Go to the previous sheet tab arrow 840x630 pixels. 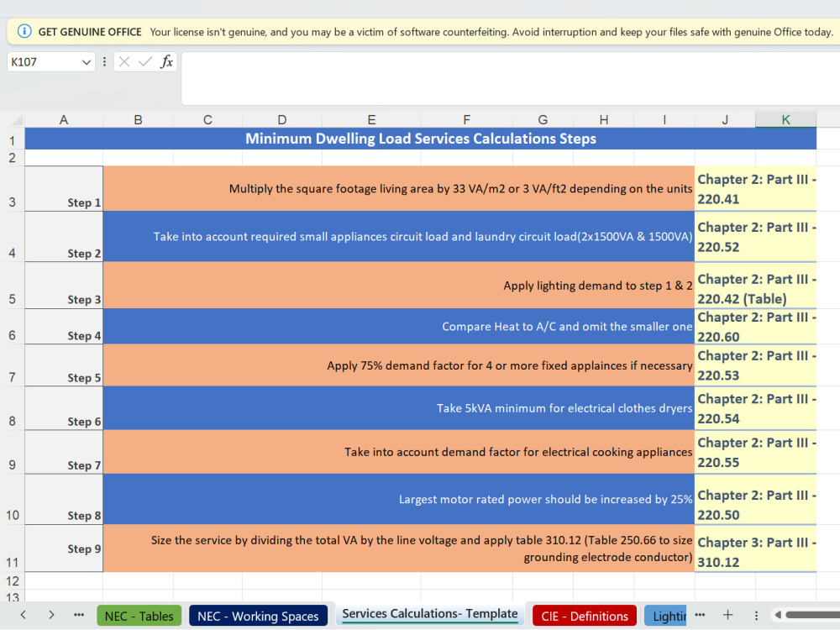pyautogui.click(x=23, y=615)
